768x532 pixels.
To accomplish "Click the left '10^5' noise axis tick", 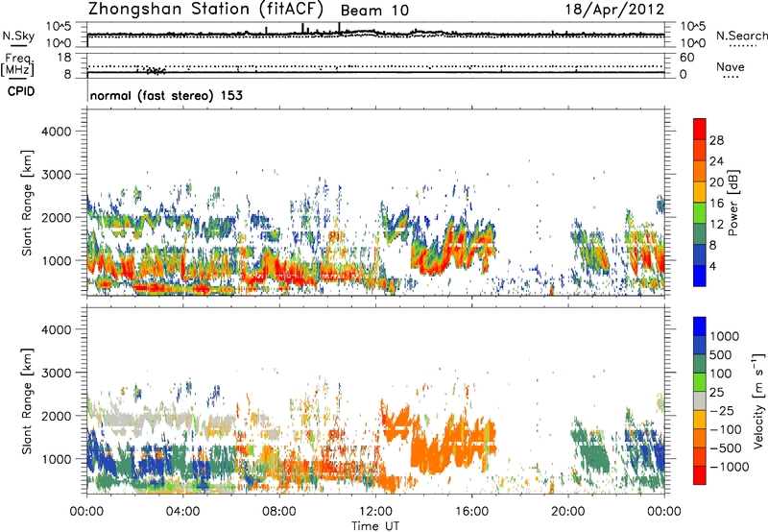I will 59,27.
